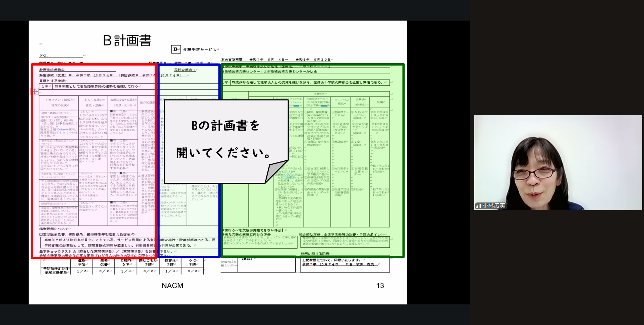Image resolution: width=644 pixels, height=325 pixels.
Task: Click the slide title B計画書
Action: coord(127,40)
